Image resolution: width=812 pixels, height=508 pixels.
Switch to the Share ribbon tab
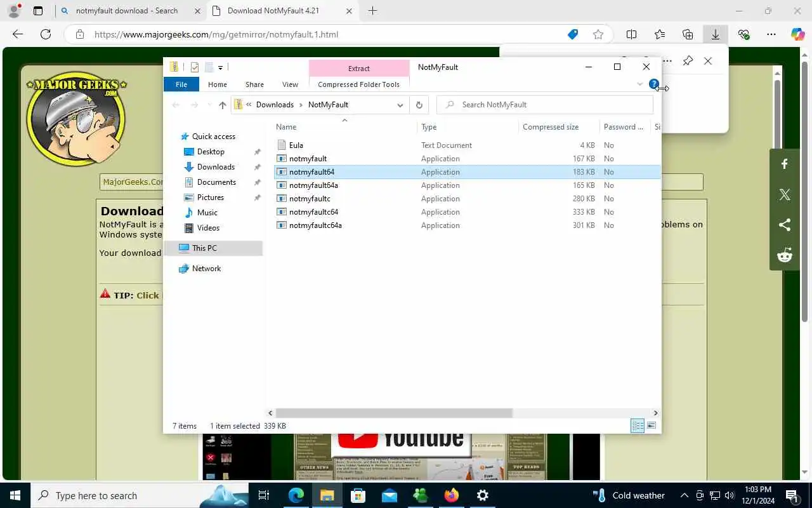(254, 84)
